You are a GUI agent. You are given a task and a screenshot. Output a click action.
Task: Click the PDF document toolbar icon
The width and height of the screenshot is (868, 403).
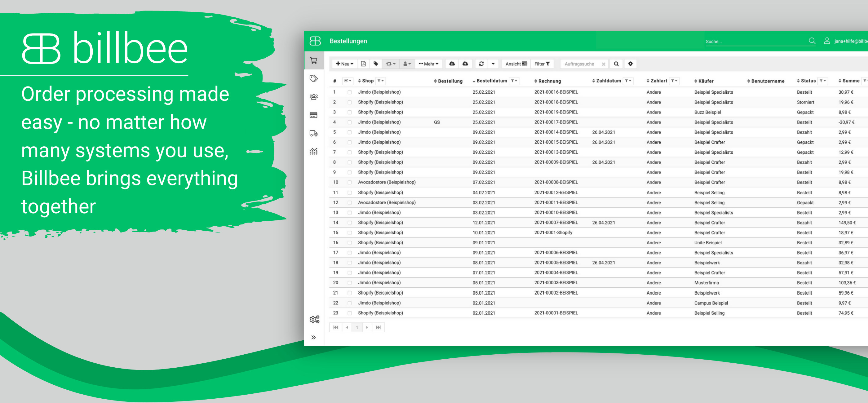point(363,64)
